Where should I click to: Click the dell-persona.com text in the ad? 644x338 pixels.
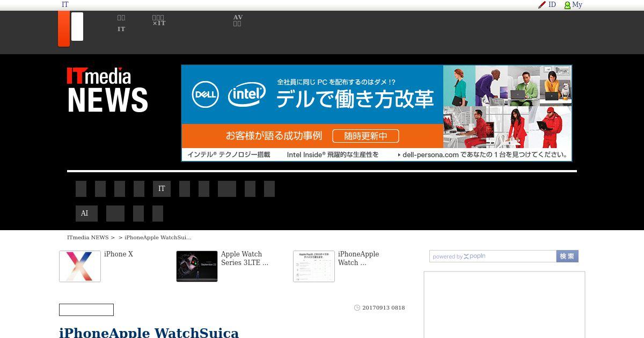(430, 155)
